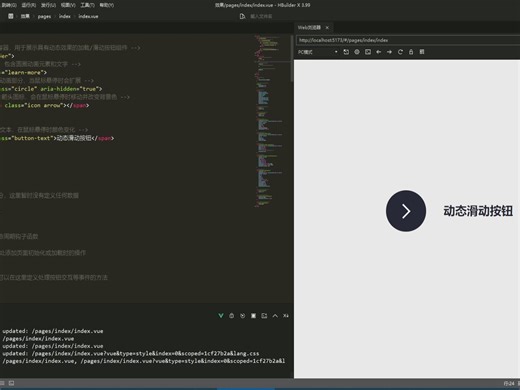
Task: Click first console line 'updated: /pages/index/index.vue'
Action: (53, 331)
